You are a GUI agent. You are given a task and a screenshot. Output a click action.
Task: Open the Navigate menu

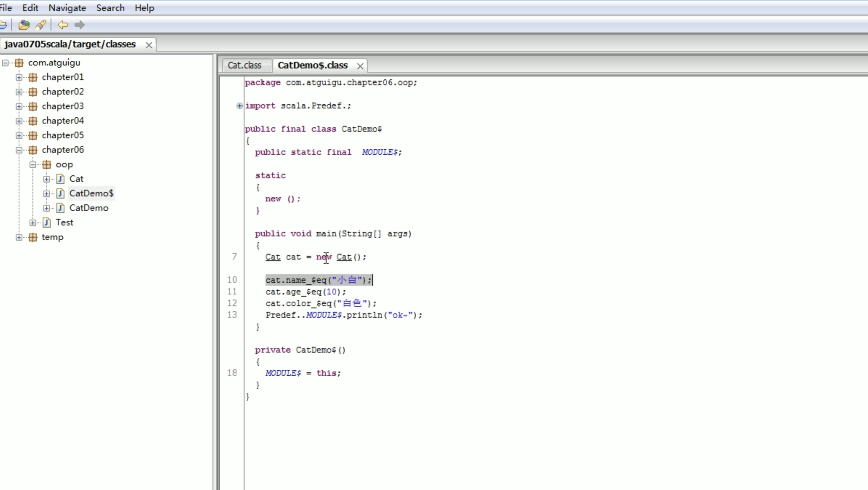click(67, 8)
